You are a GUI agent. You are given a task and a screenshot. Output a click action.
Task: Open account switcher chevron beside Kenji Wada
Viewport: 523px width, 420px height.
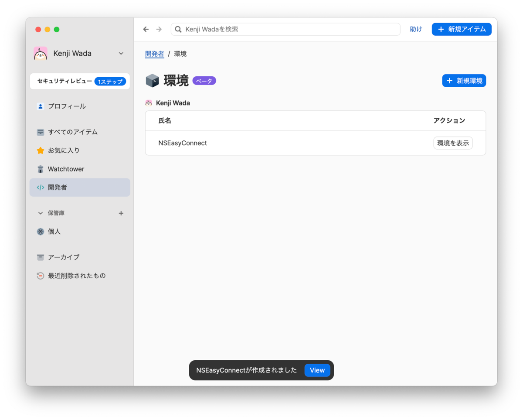[x=121, y=53]
